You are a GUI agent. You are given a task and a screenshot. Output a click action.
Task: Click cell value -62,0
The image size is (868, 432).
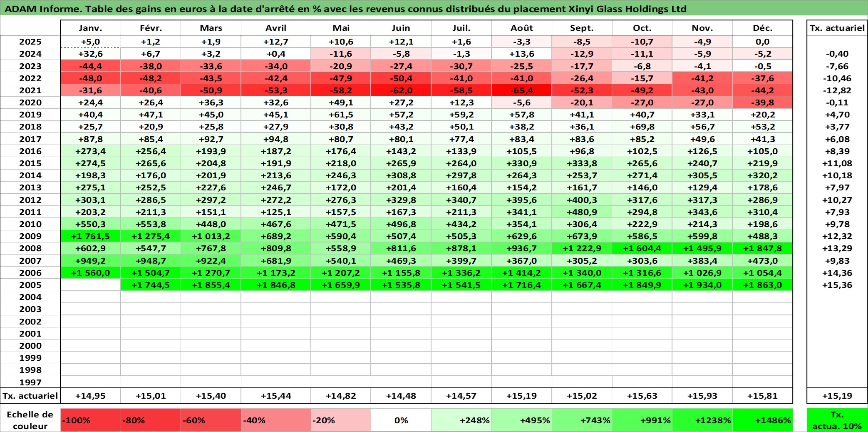(401, 90)
